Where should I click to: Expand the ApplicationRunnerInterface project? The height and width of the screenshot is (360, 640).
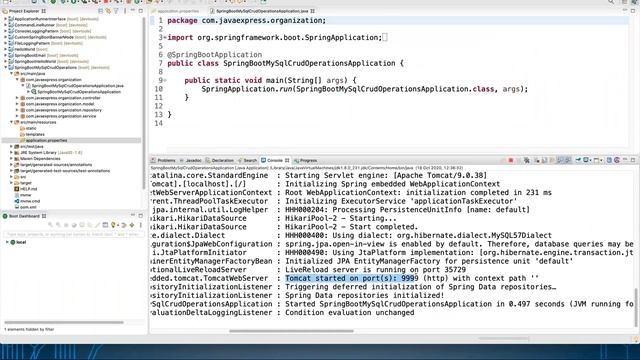point(5,19)
